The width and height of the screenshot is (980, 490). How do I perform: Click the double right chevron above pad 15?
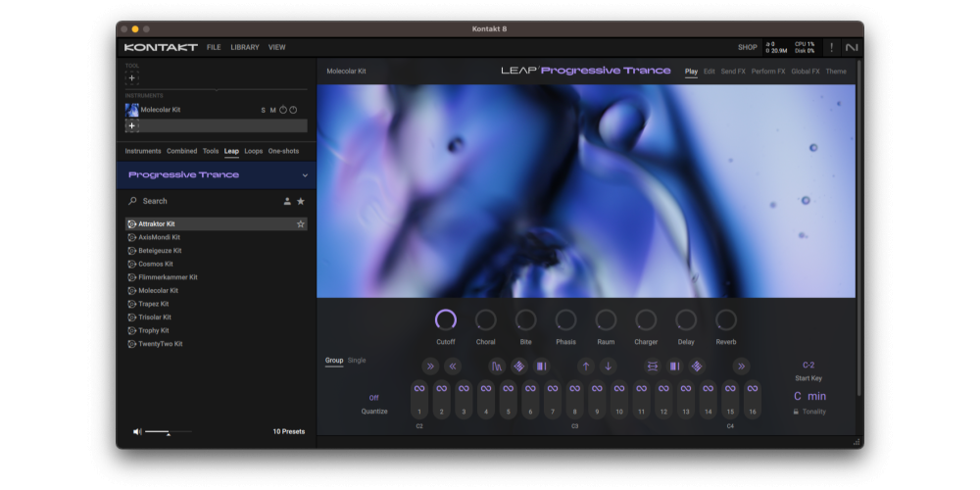point(741,367)
